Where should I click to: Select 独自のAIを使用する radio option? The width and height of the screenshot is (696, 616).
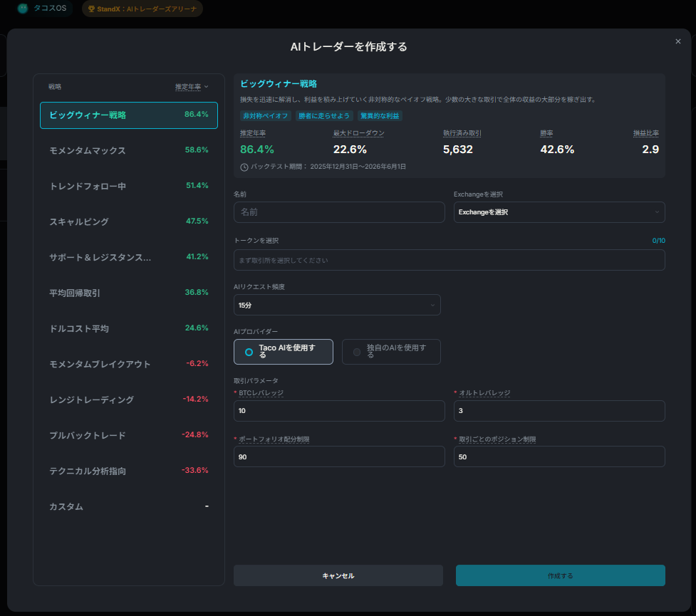pos(391,352)
